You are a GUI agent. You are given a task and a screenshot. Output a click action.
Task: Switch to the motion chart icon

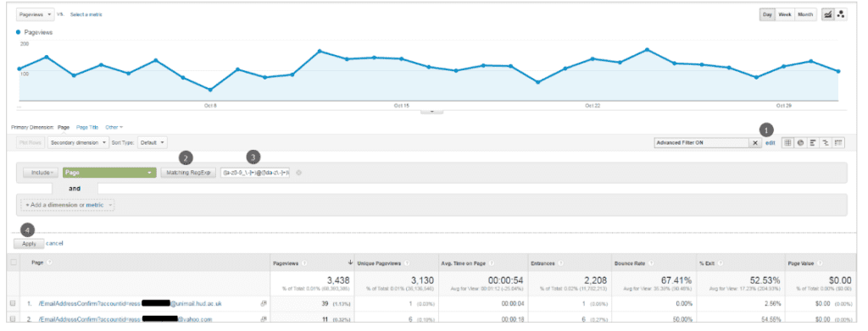842,14
